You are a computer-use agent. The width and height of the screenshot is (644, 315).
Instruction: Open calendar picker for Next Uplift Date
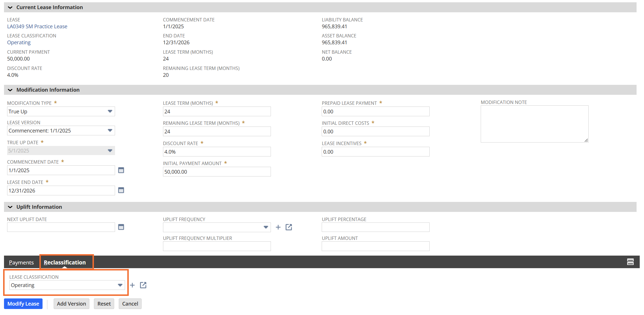coord(121,227)
